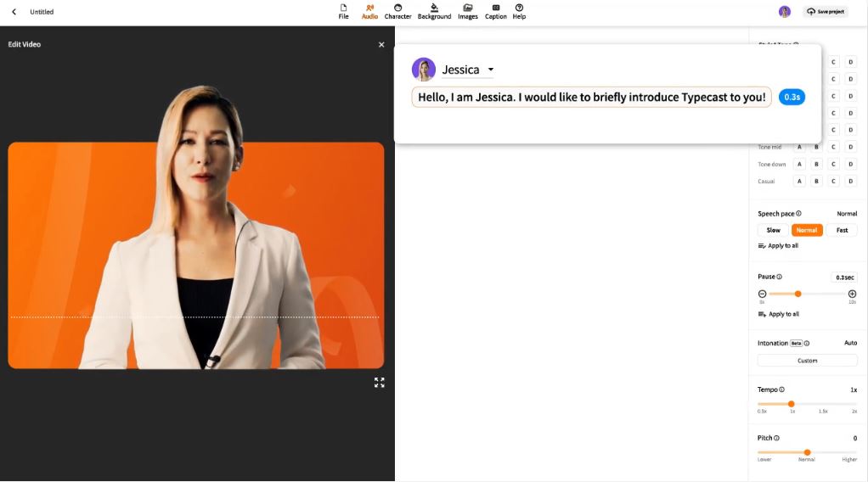Close the Edit Video panel
868x482 pixels.
381,45
